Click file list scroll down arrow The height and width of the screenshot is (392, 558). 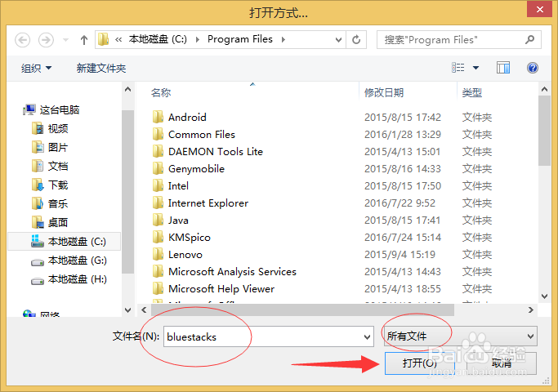click(544, 296)
